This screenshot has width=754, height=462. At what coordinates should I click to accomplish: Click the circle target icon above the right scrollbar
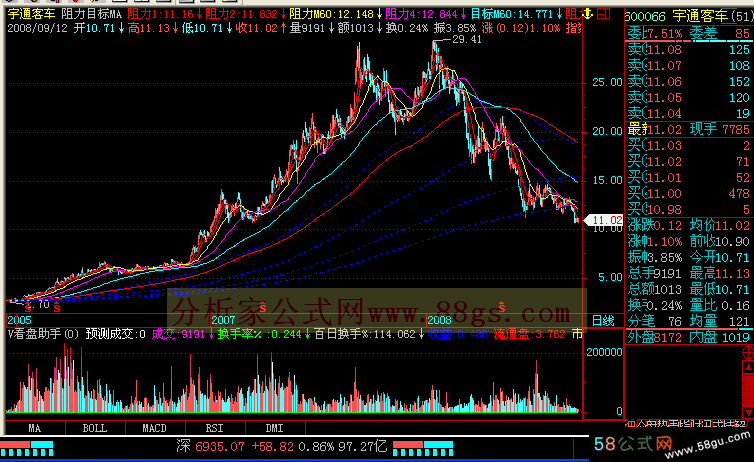pyautogui.click(x=748, y=352)
